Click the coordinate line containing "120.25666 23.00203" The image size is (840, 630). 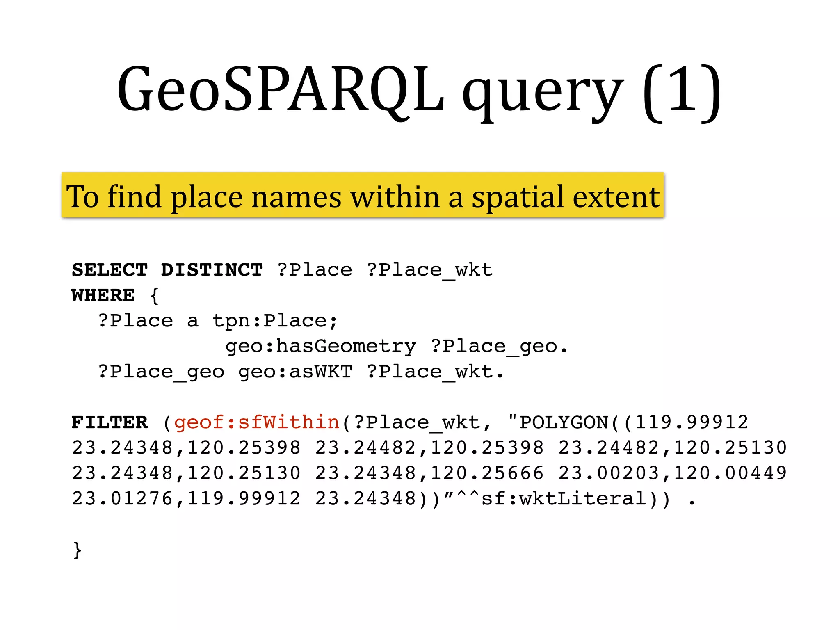click(x=429, y=473)
